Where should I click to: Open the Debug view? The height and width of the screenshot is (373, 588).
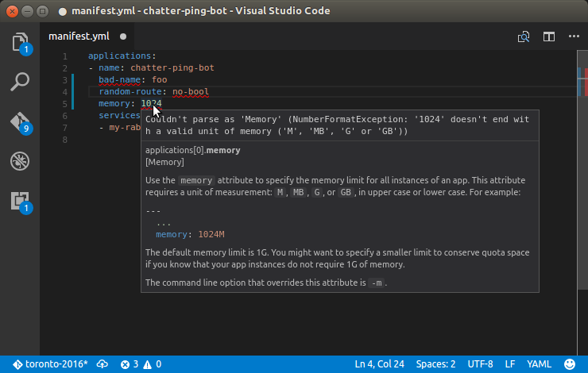20,161
